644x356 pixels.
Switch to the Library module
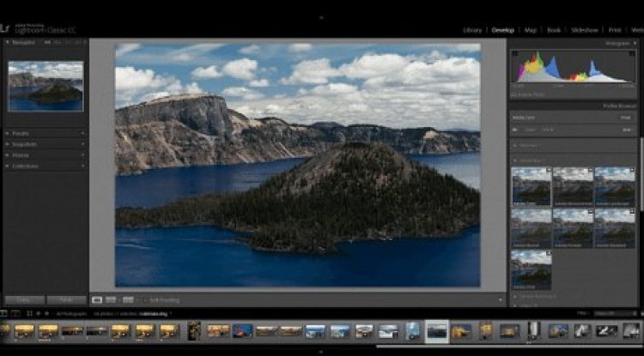[472, 30]
